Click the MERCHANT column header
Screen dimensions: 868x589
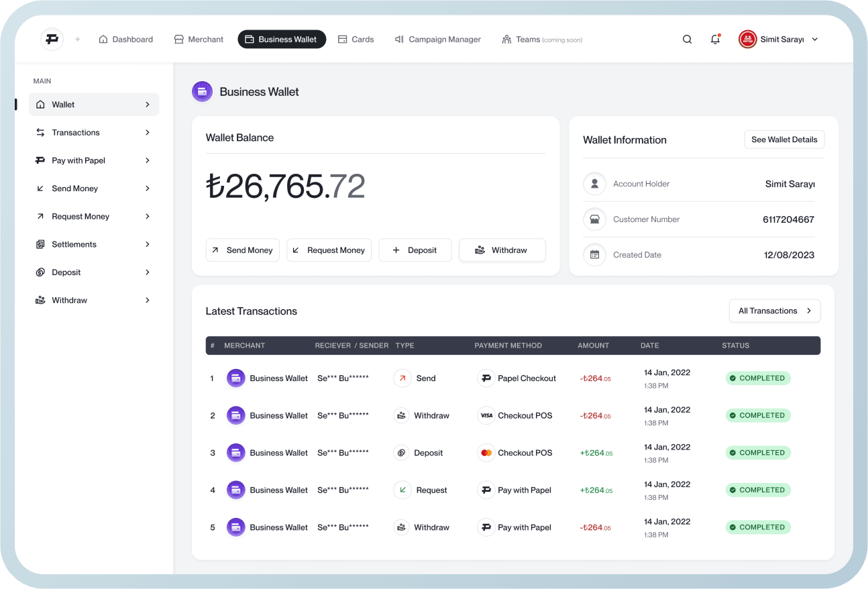coord(244,345)
